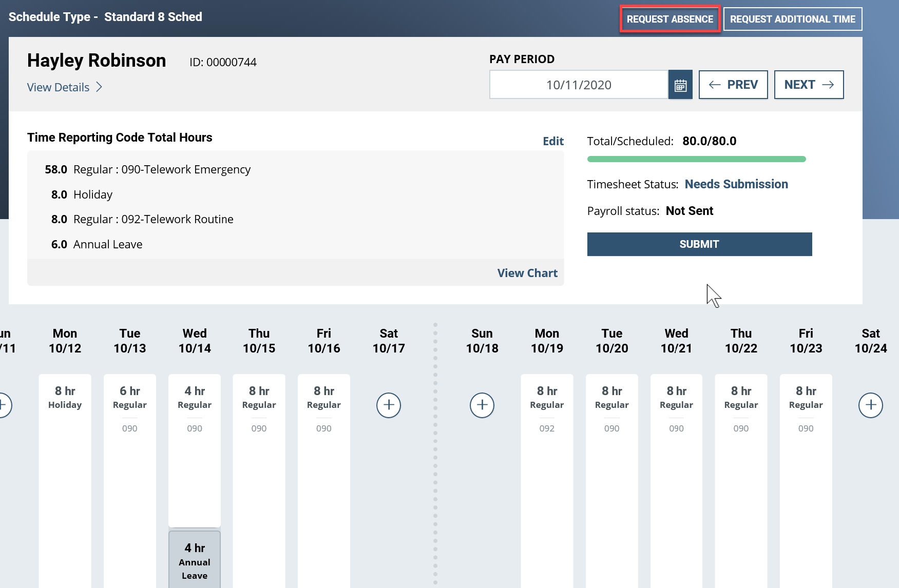Click the Needs Submission status link
The image size is (899, 588).
coord(736,184)
